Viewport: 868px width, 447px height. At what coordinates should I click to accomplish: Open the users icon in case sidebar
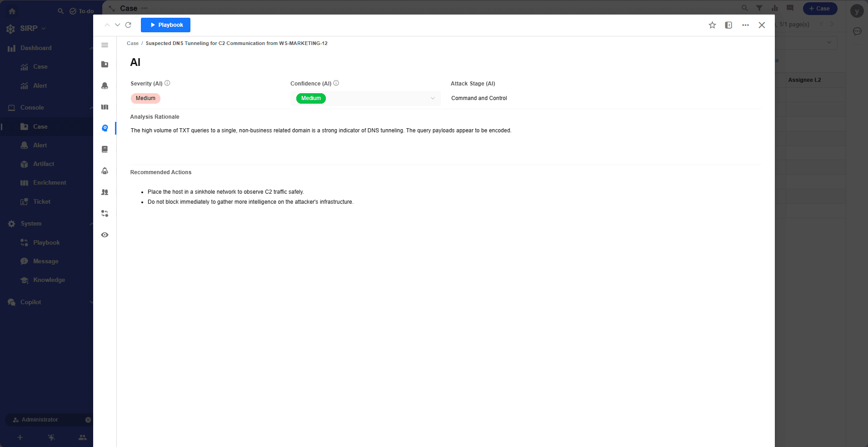(x=105, y=192)
